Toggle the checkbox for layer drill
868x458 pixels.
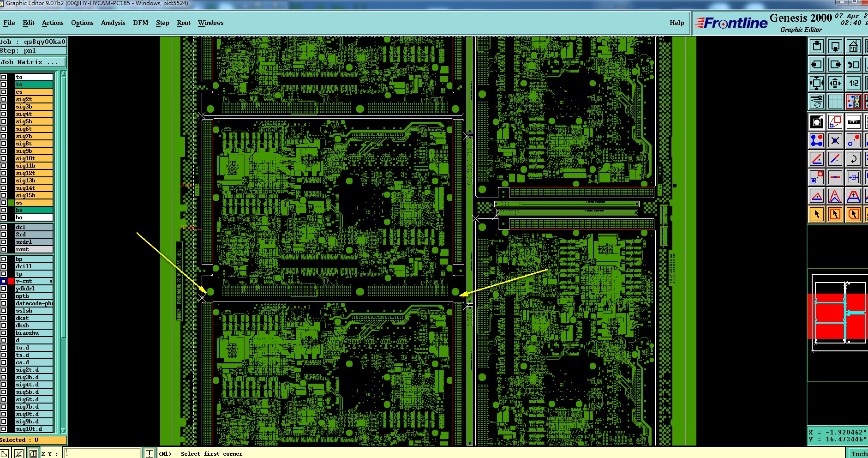click(x=4, y=266)
